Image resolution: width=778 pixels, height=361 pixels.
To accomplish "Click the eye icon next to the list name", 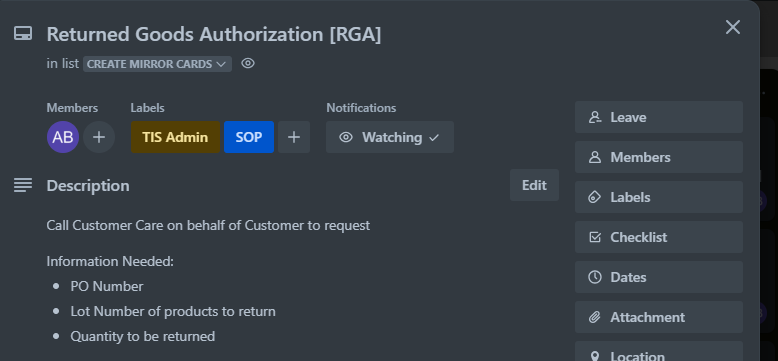I will click(248, 63).
